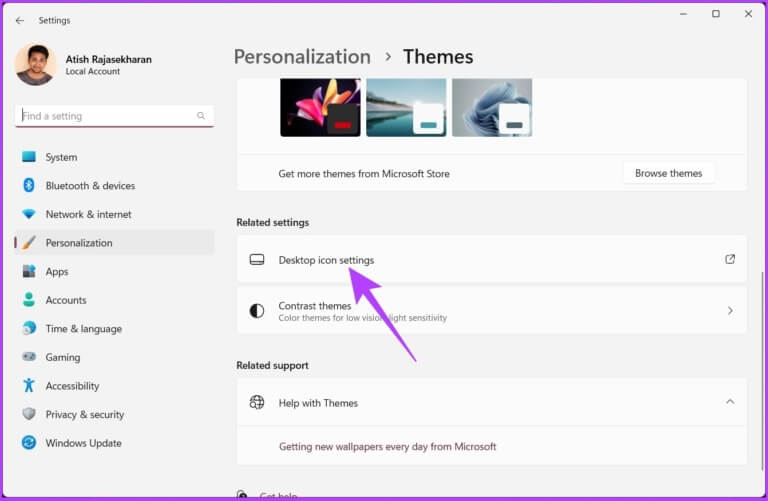
Task: Open Network & internet section
Action: [115, 214]
